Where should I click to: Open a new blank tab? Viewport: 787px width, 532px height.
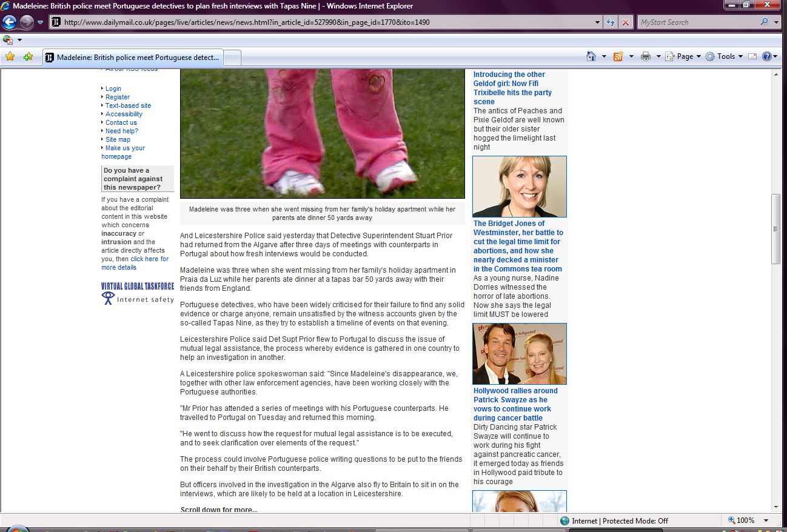point(233,58)
